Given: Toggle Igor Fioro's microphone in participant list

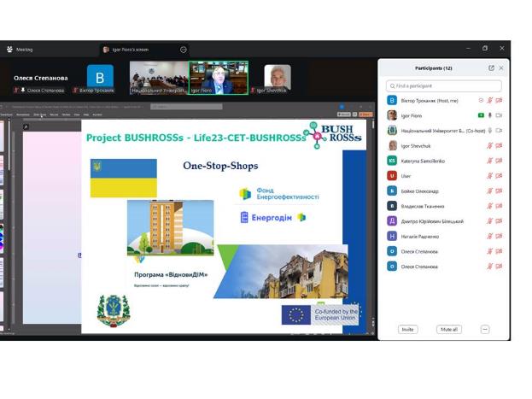Looking at the screenshot, I should pos(490,115).
